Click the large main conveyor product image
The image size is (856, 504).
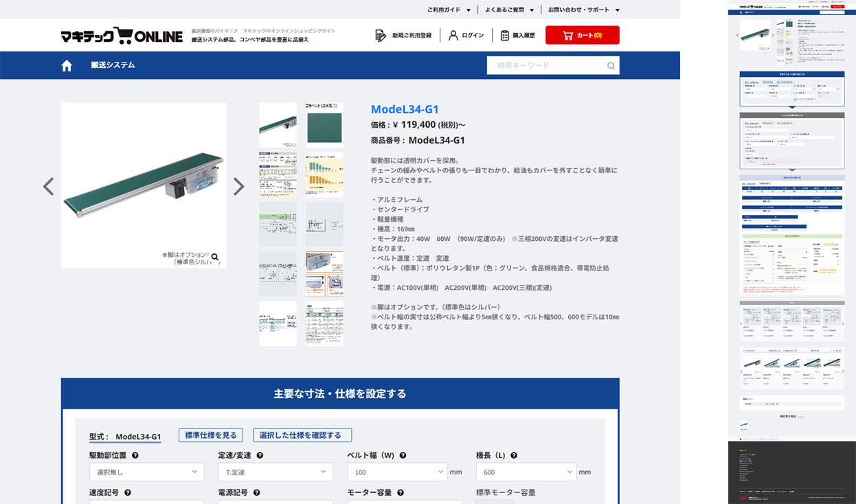pyautogui.click(x=144, y=185)
